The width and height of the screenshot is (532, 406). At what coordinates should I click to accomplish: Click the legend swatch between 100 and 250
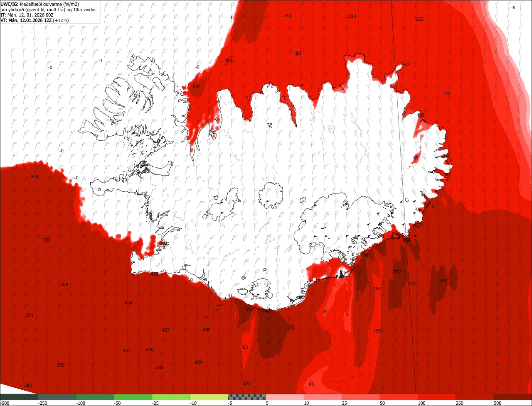tap(437, 397)
